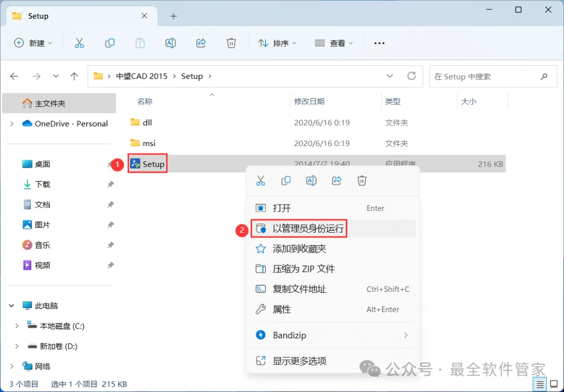The image size is (564, 392).
Task: Click the Cut scissors icon in the context menu
Action: 261,181
